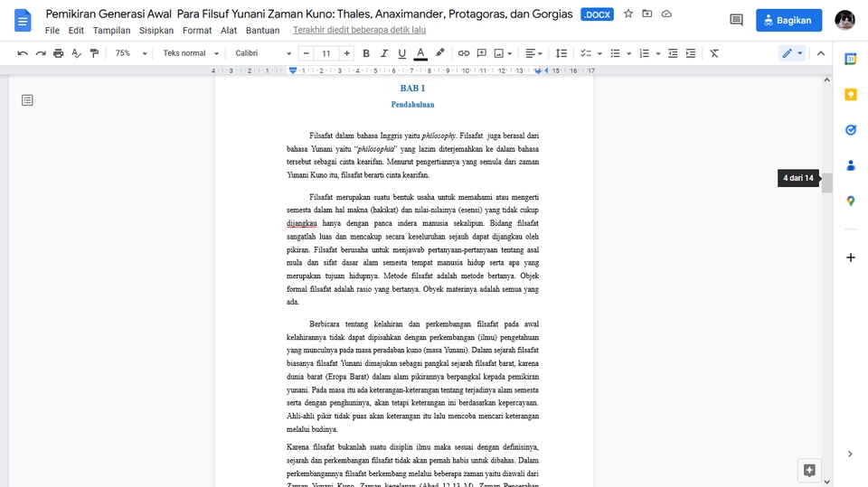Click the Explore button at bottom right

pyautogui.click(x=809, y=471)
